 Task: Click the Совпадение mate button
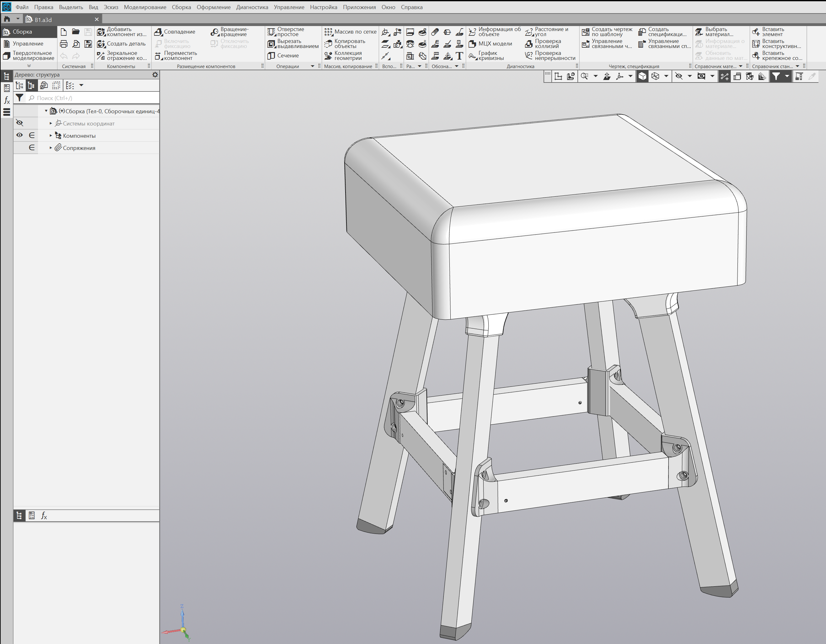(175, 32)
